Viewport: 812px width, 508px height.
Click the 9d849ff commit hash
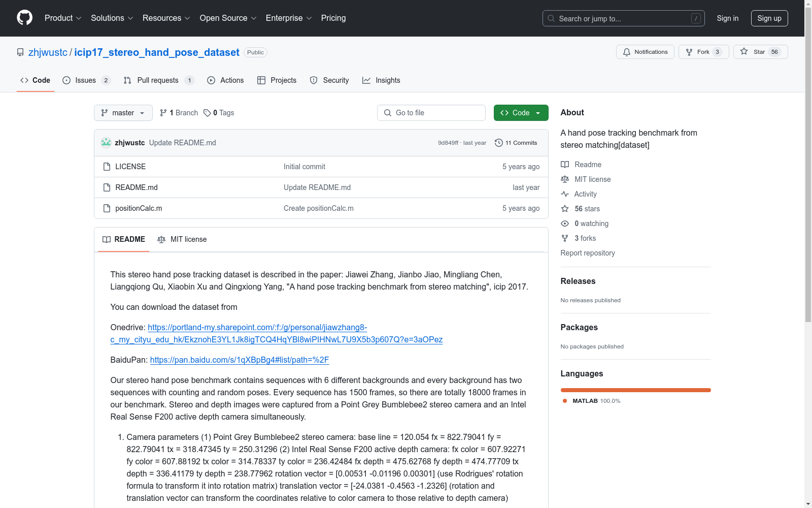(x=448, y=143)
